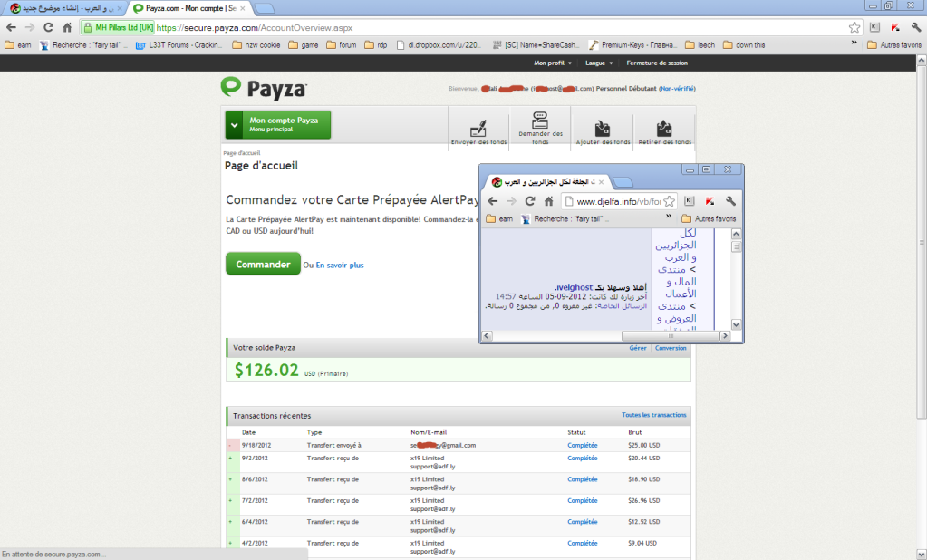Show hidden bookmarks chevron in djelfa.info popup

[669, 217]
